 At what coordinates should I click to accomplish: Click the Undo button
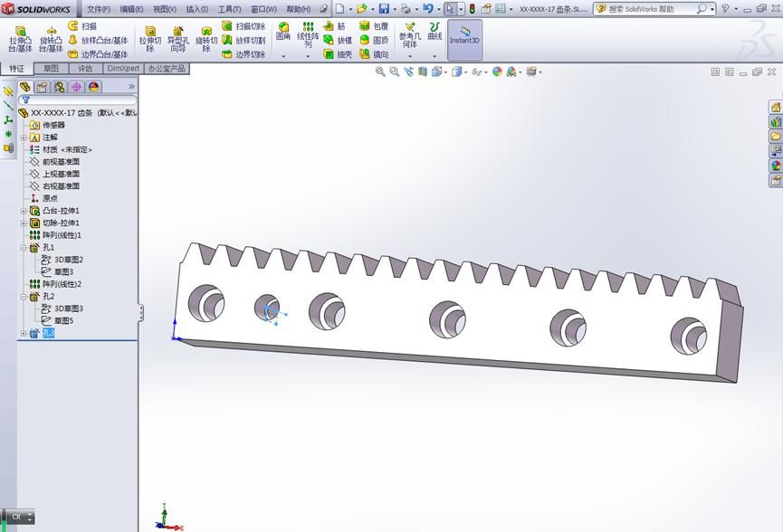point(429,8)
